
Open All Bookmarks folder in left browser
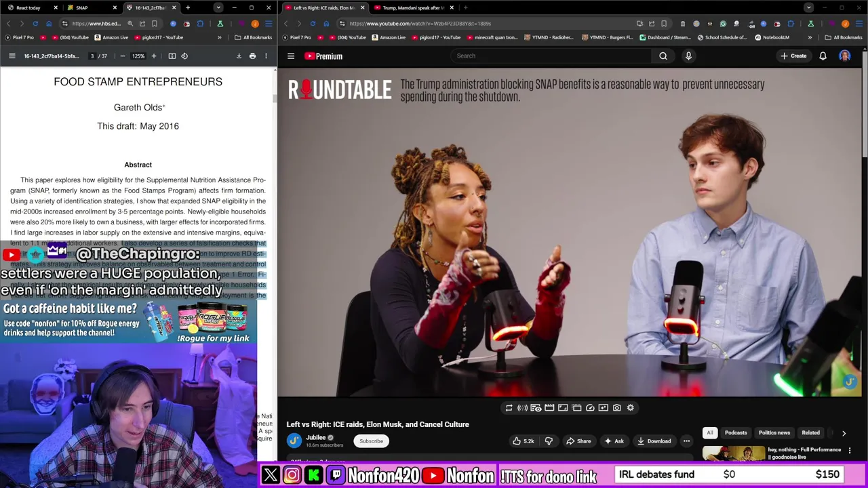(253, 37)
